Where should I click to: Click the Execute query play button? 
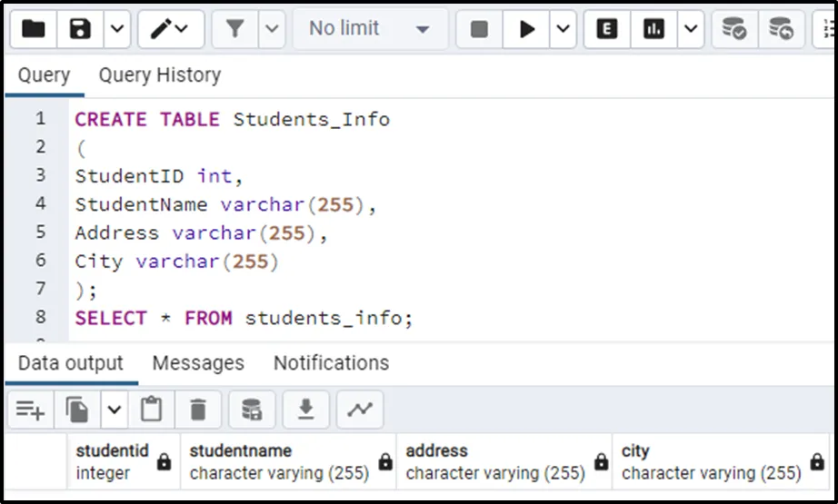point(527,29)
